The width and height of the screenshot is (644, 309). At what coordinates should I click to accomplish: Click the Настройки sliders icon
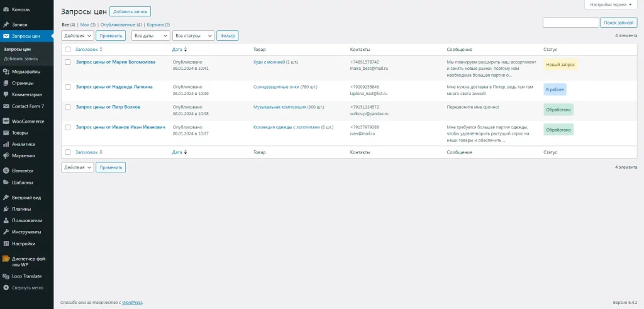click(6, 244)
